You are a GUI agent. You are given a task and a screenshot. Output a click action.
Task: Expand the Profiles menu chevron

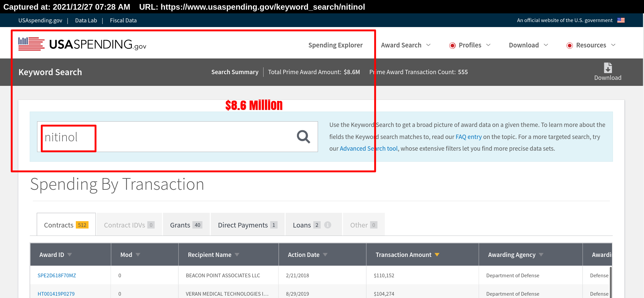pos(488,45)
